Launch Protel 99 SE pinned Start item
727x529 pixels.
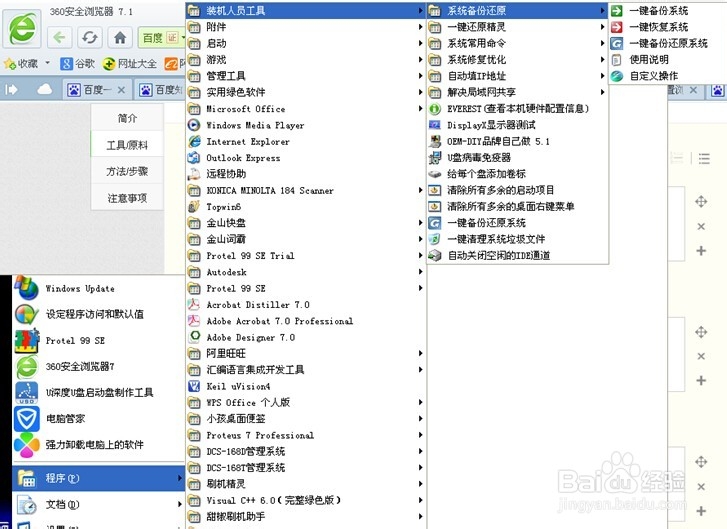coord(99,340)
